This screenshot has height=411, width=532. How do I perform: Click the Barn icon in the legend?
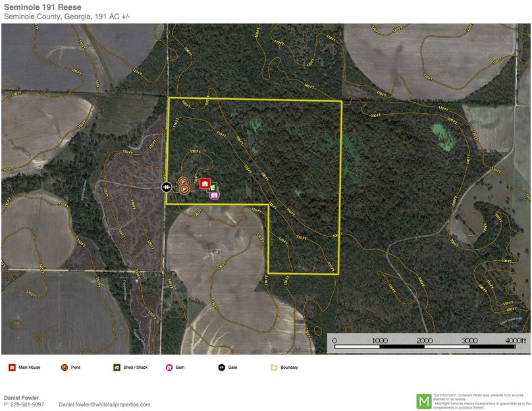point(169,368)
